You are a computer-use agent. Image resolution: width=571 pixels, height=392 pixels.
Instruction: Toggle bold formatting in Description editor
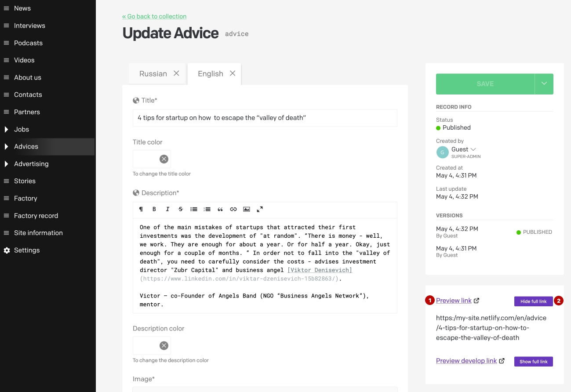tap(154, 209)
